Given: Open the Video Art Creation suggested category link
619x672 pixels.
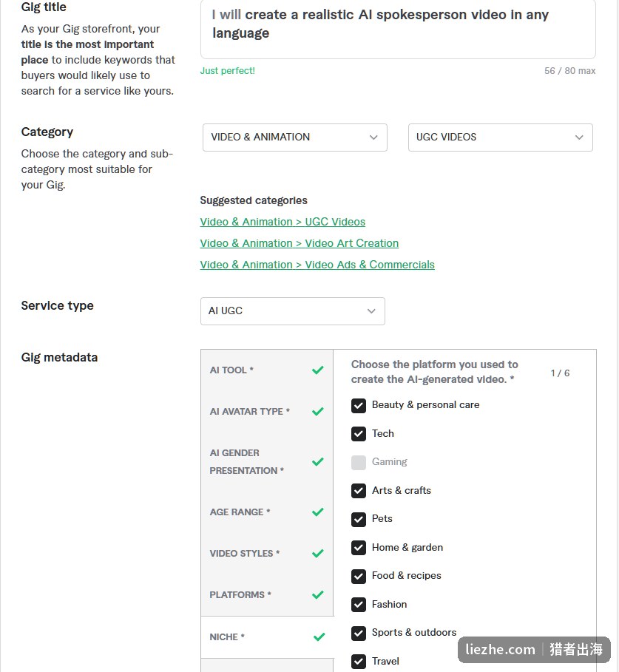Looking at the screenshot, I should [300, 243].
